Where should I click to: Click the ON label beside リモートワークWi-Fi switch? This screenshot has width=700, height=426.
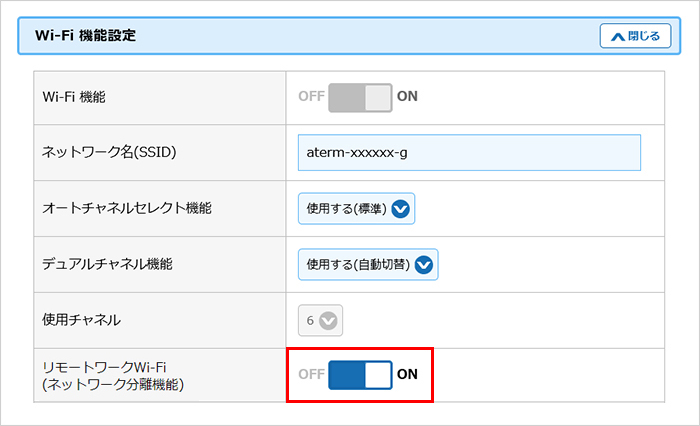point(407,375)
